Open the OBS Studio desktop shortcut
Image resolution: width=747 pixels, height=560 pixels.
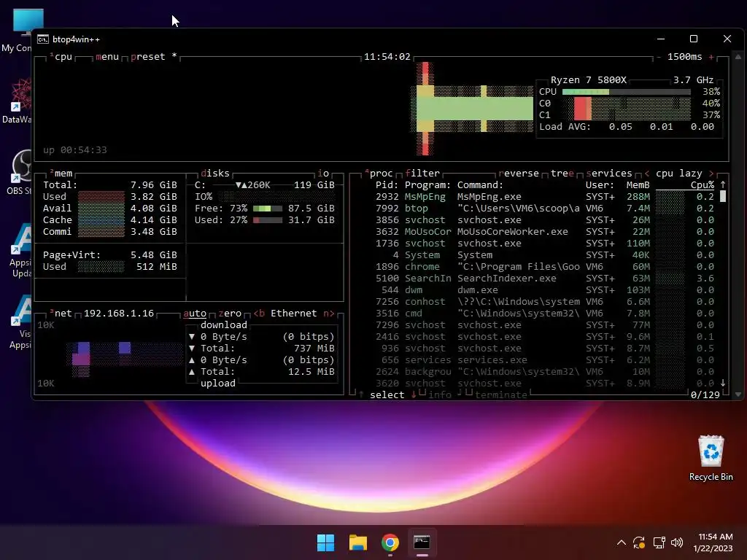19,172
